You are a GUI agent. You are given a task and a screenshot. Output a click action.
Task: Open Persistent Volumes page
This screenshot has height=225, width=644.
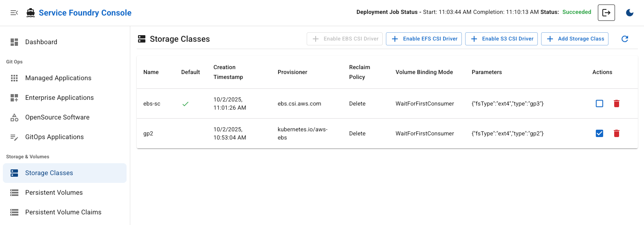(54, 193)
